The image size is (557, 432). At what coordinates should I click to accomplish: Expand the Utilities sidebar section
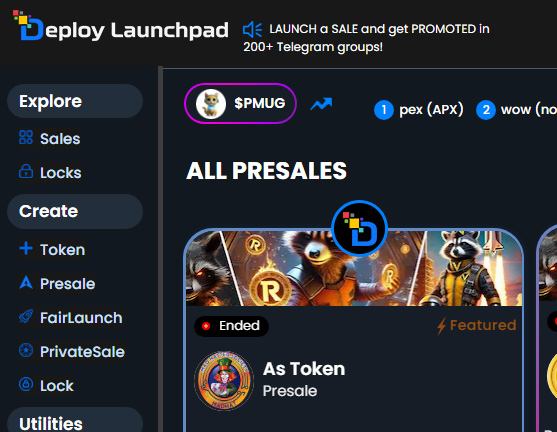pyautogui.click(x=75, y=422)
